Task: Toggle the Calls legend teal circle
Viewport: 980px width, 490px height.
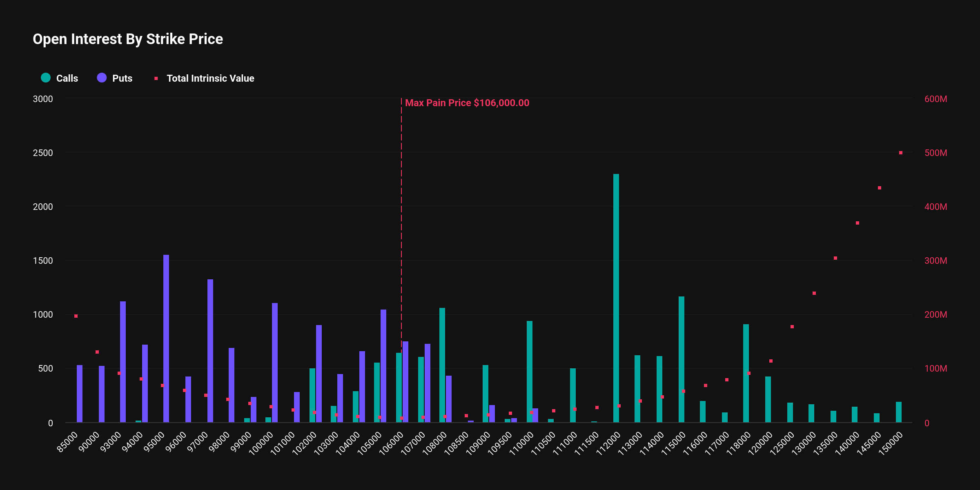Action: coord(46,78)
